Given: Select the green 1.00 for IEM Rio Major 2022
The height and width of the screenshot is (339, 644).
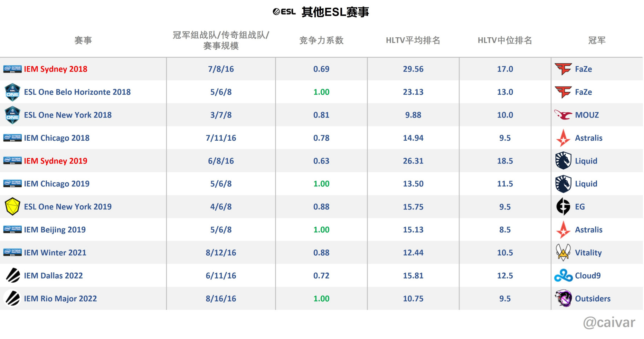Looking at the screenshot, I should click(x=321, y=298).
